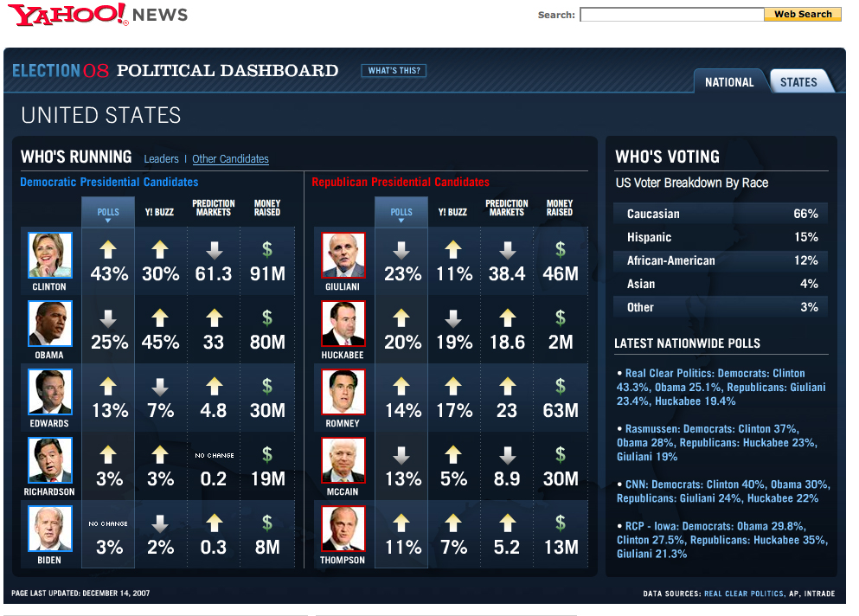Open the CNN poll link
859x616 pixels.
point(723,491)
